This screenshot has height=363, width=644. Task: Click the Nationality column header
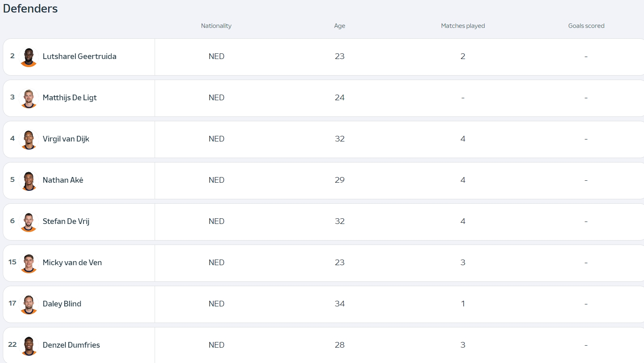[x=216, y=26]
